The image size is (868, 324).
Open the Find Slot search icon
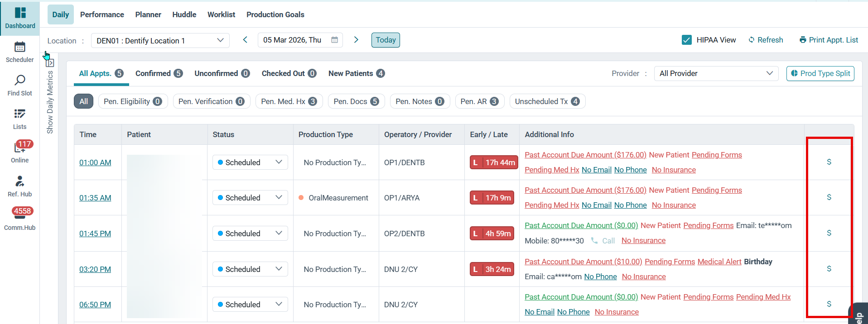pos(19,81)
